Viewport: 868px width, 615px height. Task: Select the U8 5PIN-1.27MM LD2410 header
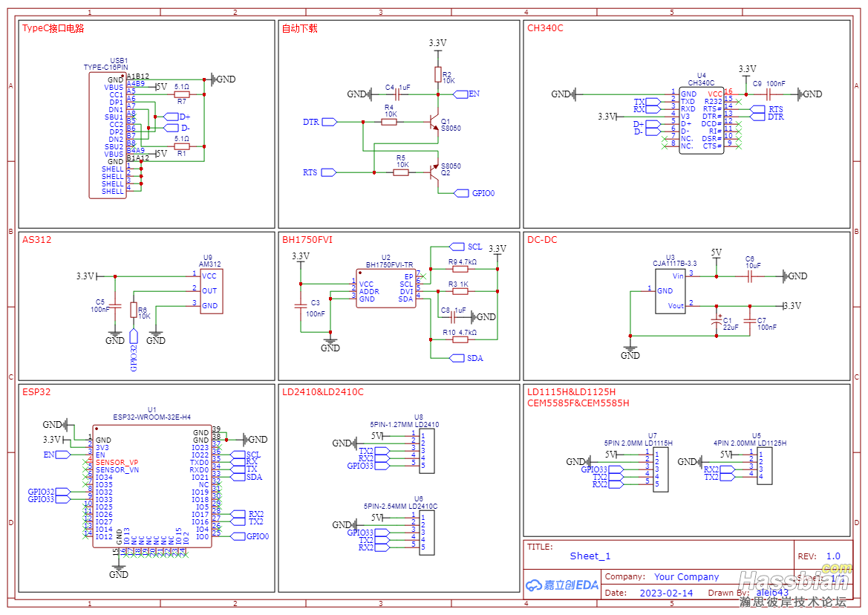click(427, 451)
